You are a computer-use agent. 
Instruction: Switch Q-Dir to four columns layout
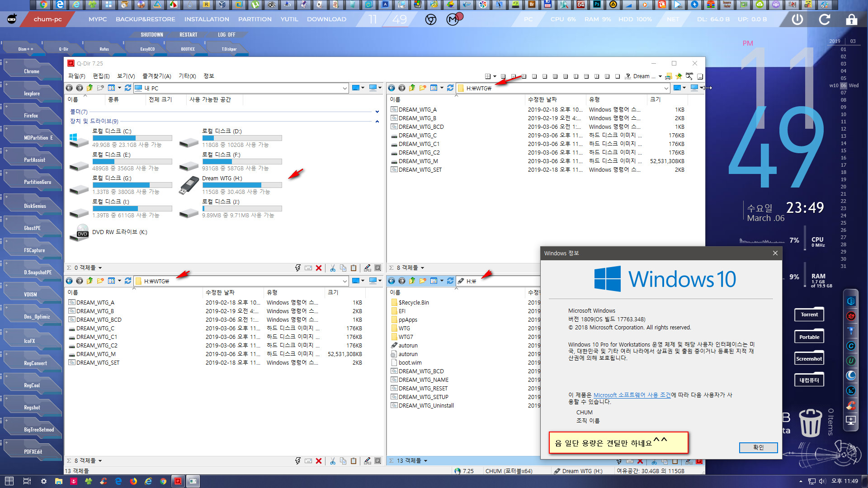(x=555, y=76)
